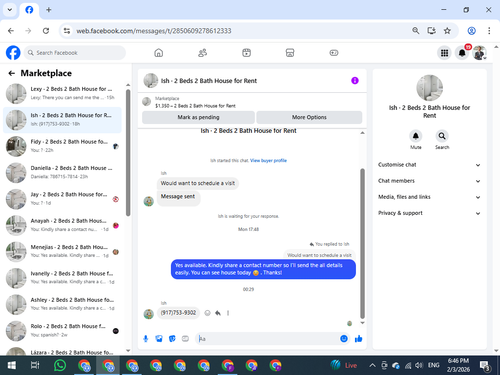Open the account profile picture menu
This screenshot has width=500, height=375.
coord(480,53)
